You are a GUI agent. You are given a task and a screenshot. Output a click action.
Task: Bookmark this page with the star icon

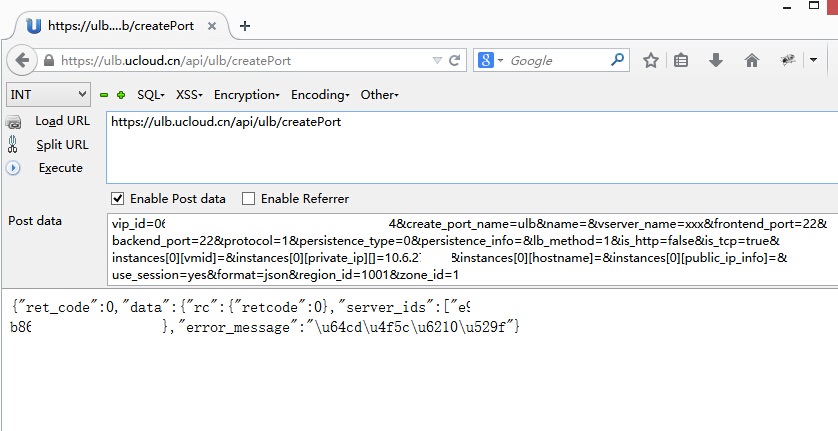[650, 60]
